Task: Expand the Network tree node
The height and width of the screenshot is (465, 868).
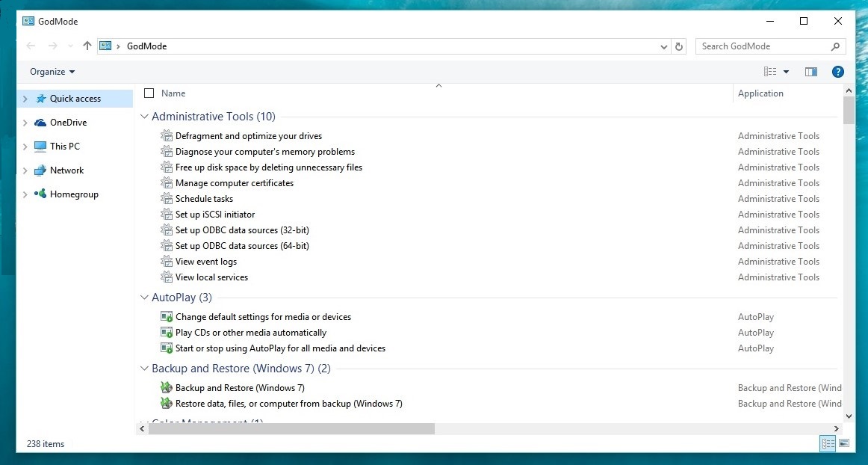Action: (25, 170)
